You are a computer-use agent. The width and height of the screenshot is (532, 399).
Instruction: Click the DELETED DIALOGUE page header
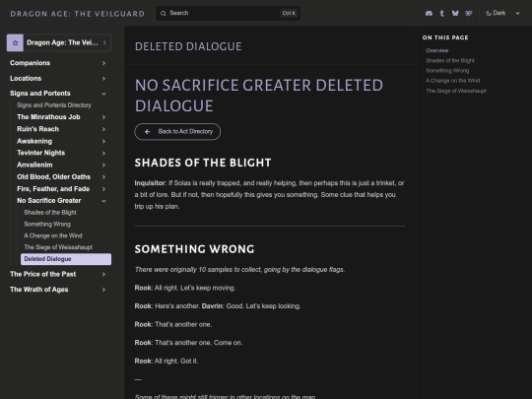click(188, 46)
